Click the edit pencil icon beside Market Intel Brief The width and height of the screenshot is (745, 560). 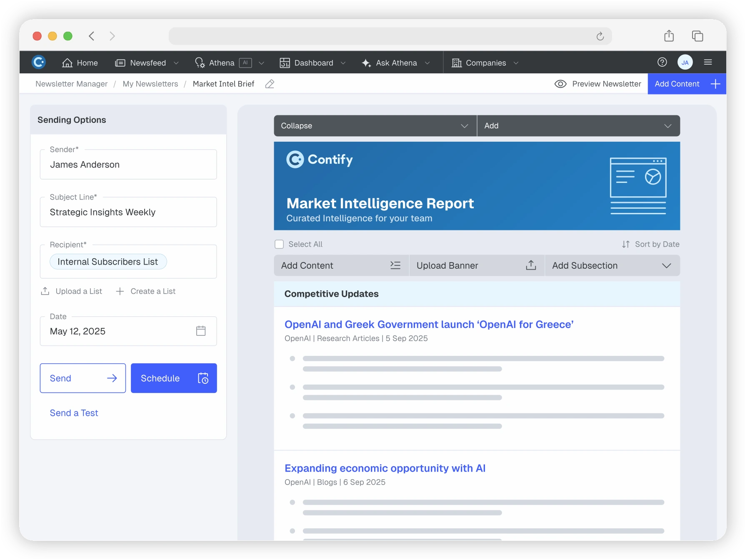(270, 84)
